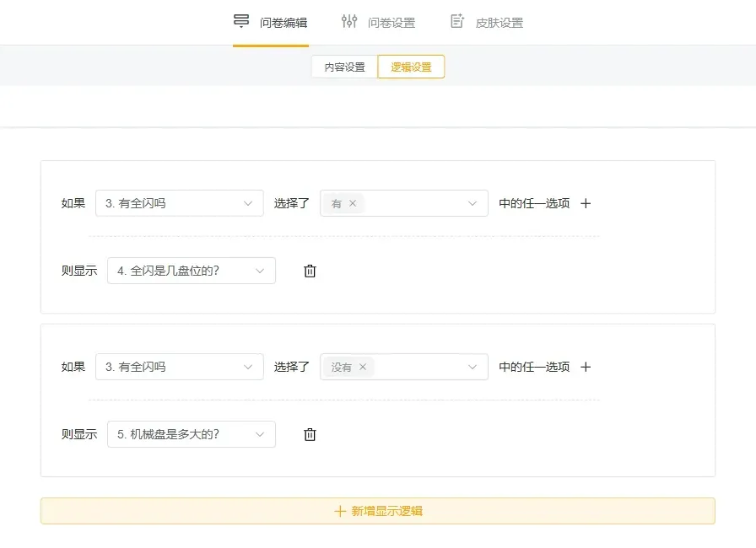Viewport: 756px width, 548px height.
Task: Switch to the 问卷设置 tab
Action: point(391,23)
